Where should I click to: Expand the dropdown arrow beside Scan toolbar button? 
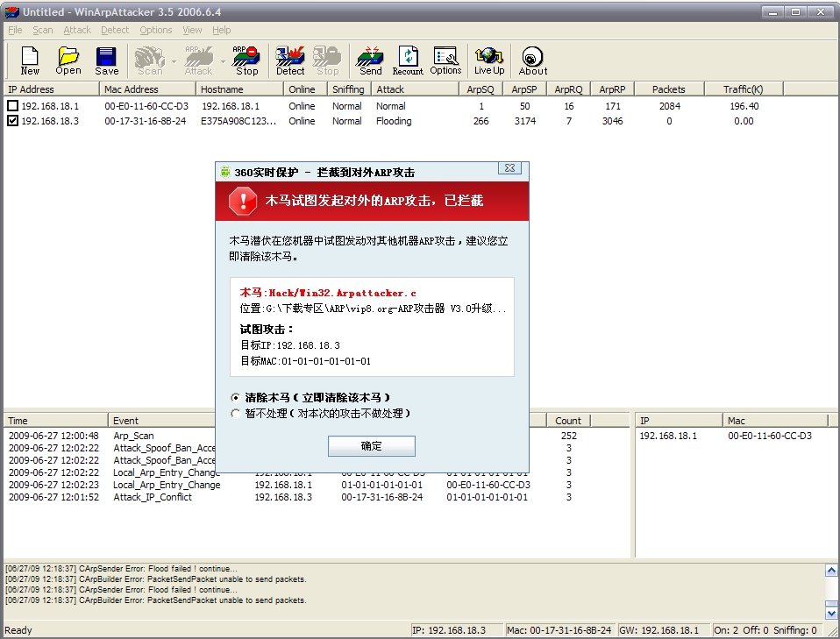[x=174, y=61]
